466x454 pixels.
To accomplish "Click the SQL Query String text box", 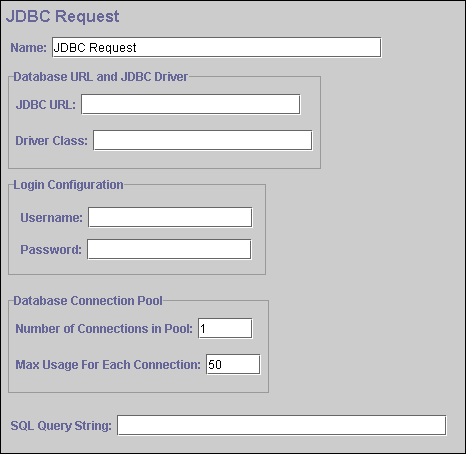I will (282, 425).
